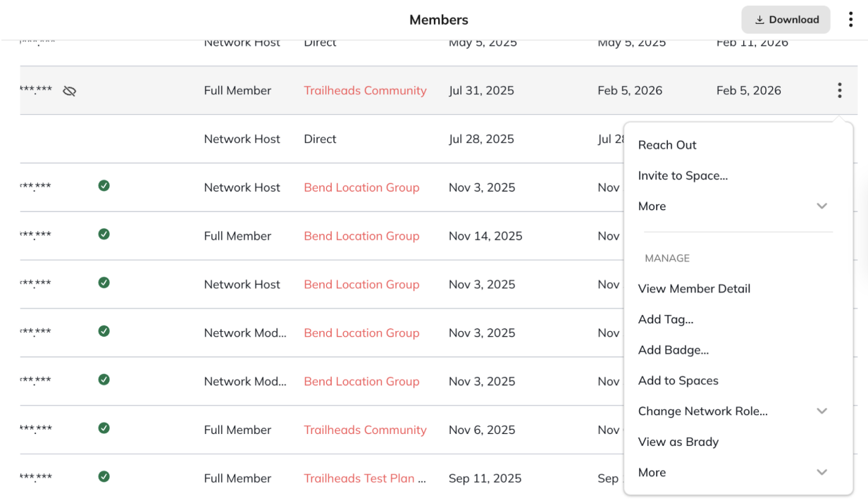This screenshot has width=868, height=503.
Task: Click green verified check in first Bend Location row
Action: click(104, 186)
